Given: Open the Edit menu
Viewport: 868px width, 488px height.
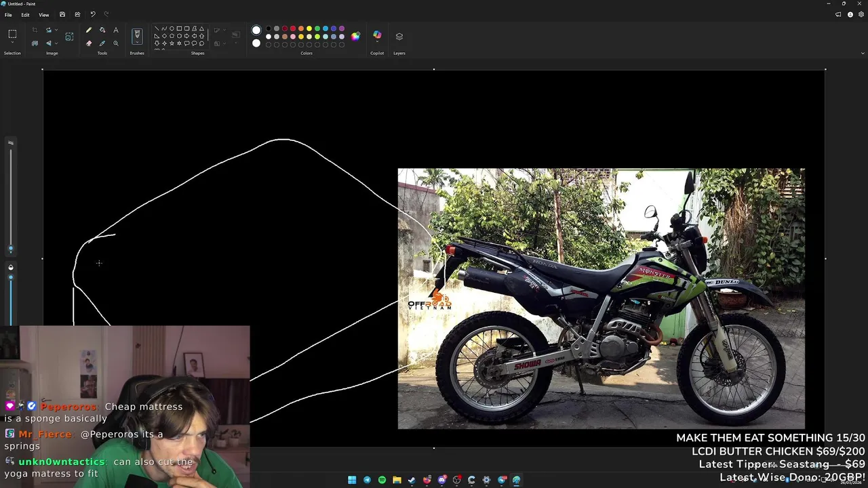Looking at the screenshot, I should pyautogui.click(x=25, y=14).
